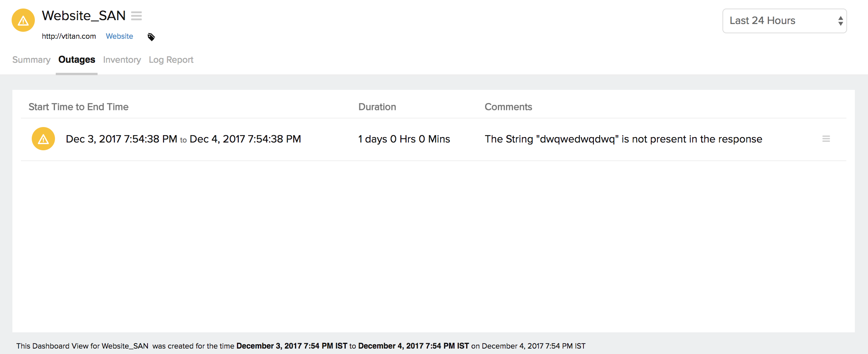868x354 pixels.
Task: Open the Log Report tab
Action: tap(171, 60)
